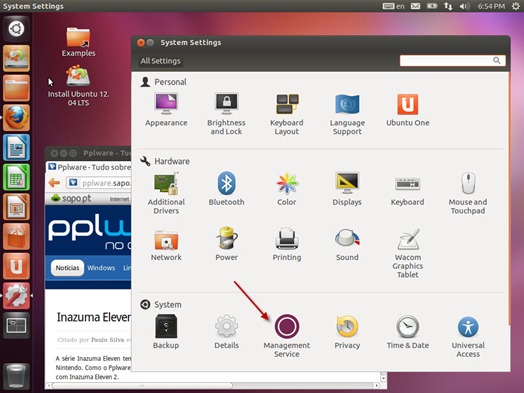This screenshot has width=524, height=393.
Task: Open Sound settings
Action: click(347, 244)
